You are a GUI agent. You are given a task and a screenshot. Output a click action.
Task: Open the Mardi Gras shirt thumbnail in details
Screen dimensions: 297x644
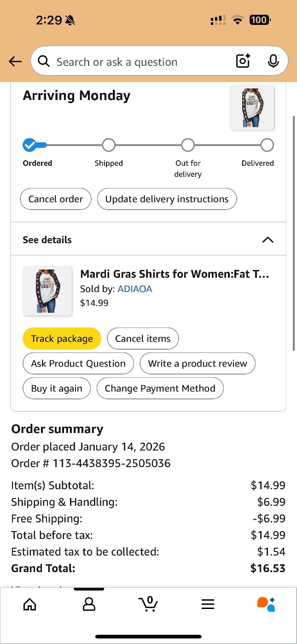click(x=47, y=291)
